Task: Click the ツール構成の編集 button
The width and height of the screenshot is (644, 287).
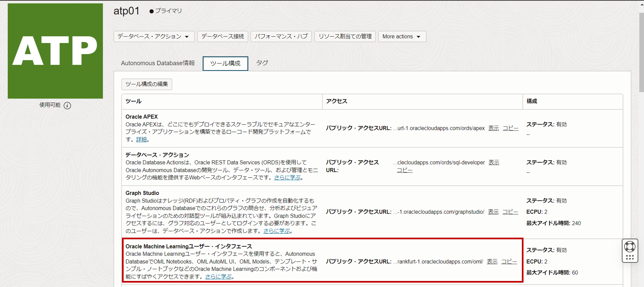Action: pos(147,85)
